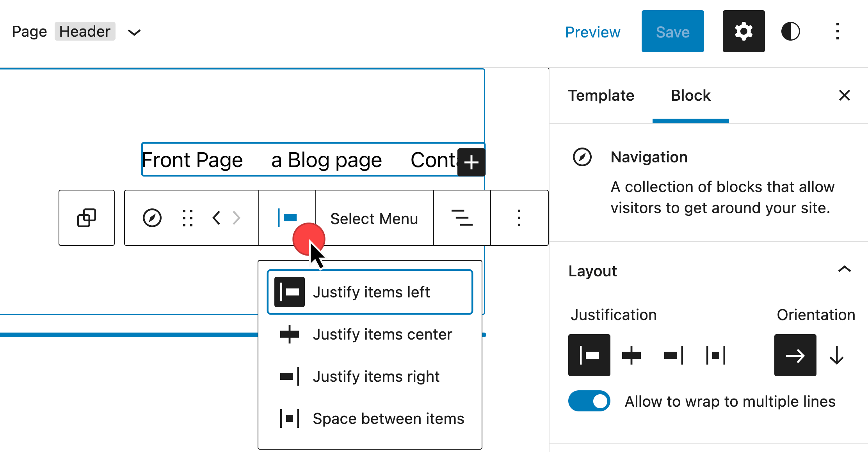Select the parent block icon button

click(x=87, y=218)
